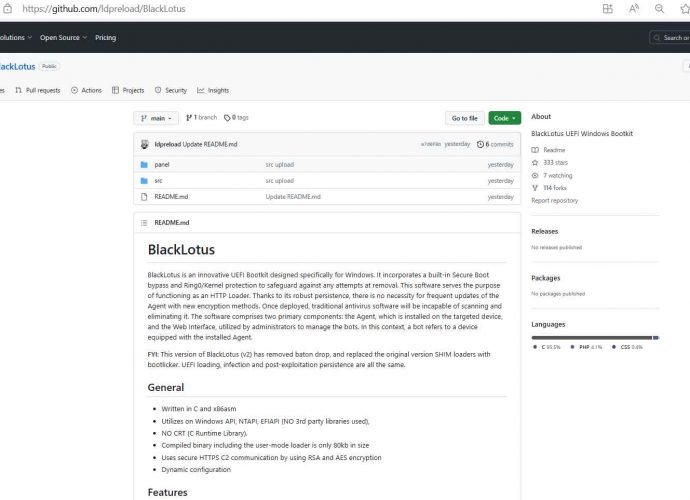Open src upload commit message for src
The height and width of the screenshot is (500, 690).
pyautogui.click(x=280, y=181)
